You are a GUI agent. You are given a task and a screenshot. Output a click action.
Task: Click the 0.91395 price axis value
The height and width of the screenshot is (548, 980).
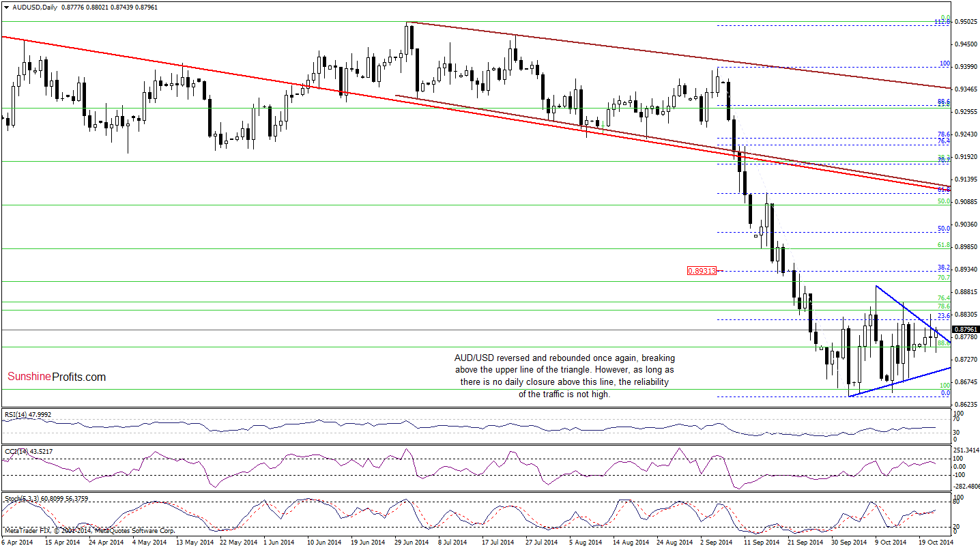(965, 179)
